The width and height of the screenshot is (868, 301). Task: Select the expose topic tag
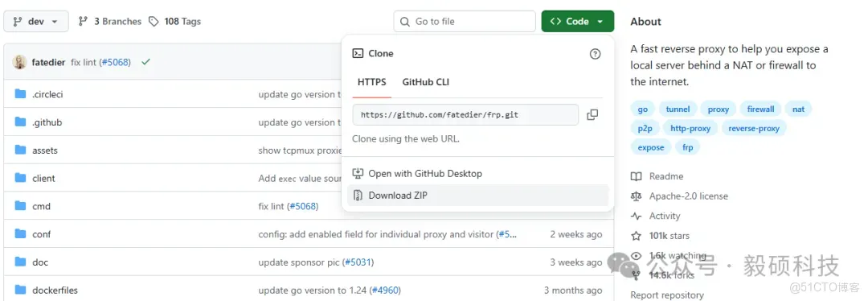pos(651,147)
